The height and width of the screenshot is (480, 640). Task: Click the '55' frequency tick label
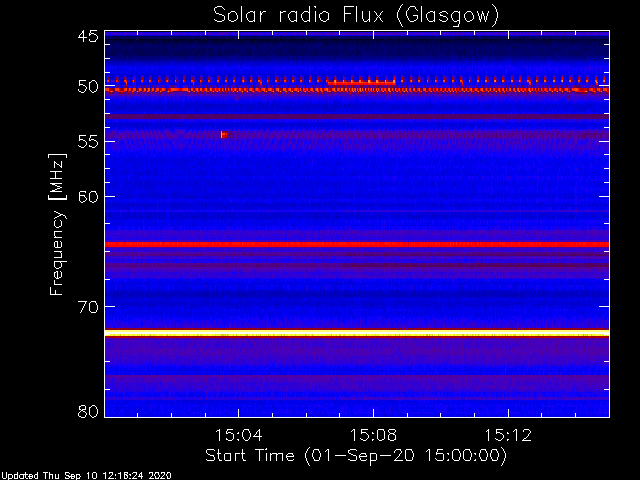coord(88,142)
